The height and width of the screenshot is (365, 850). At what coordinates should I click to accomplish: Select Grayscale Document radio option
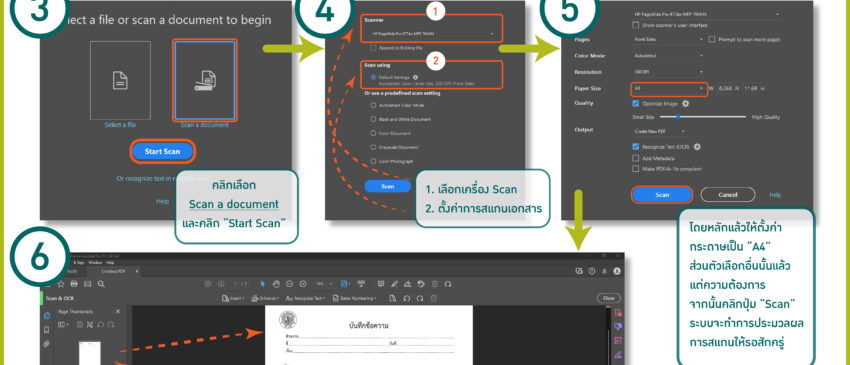[x=373, y=147]
